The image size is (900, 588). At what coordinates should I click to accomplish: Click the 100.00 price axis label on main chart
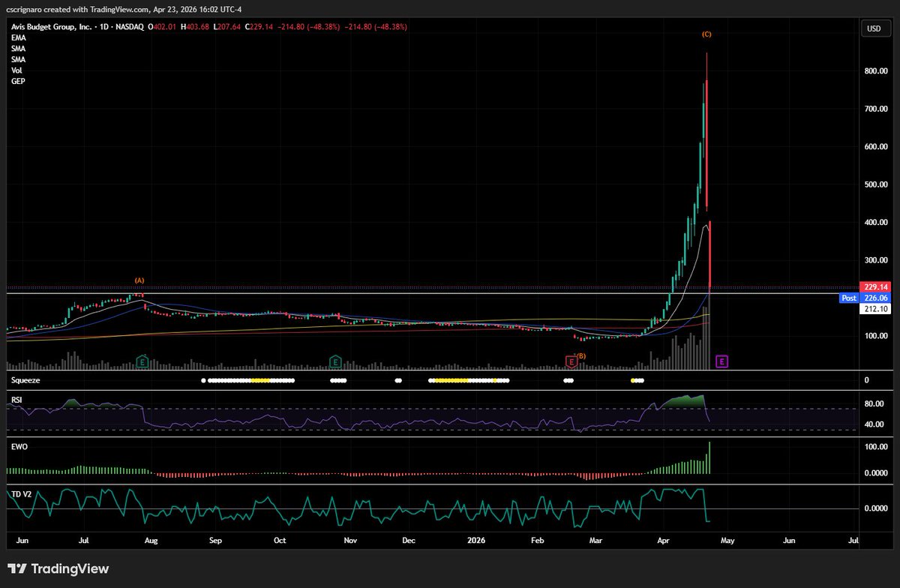click(x=876, y=336)
